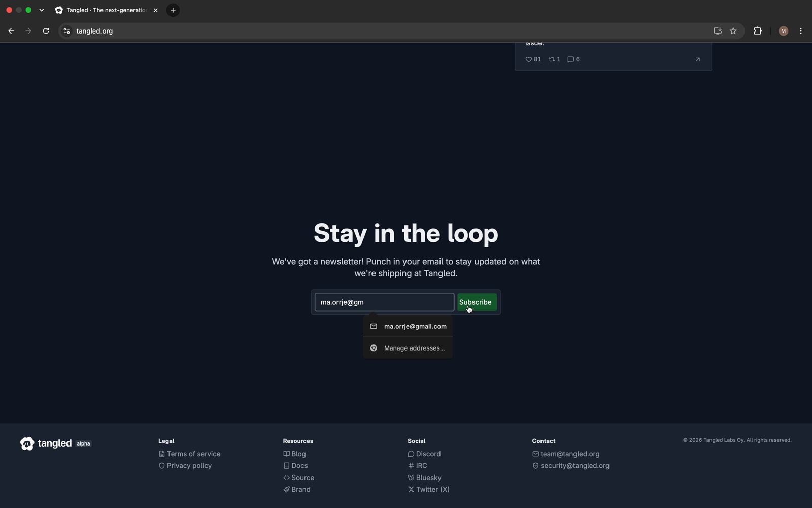View site information icon beside tangled.org URL

(66, 31)
